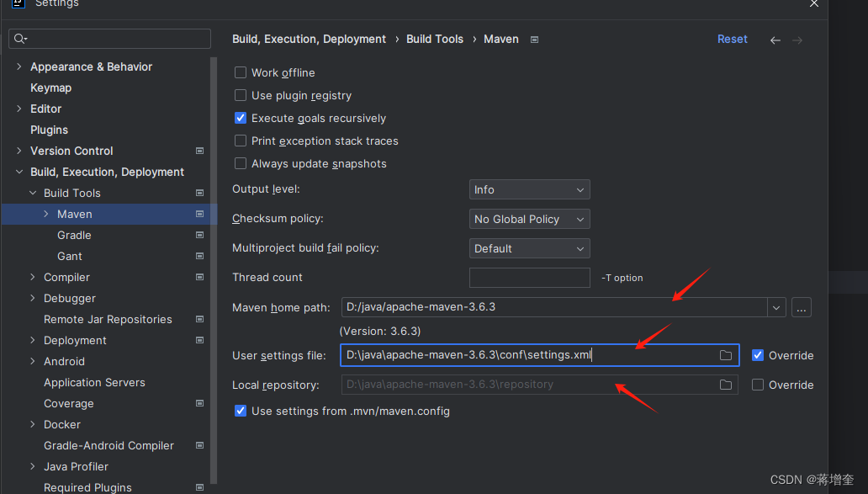Click the Reset link
The height and width of the screenshot is (494, 868).
(x=733, y=39)
